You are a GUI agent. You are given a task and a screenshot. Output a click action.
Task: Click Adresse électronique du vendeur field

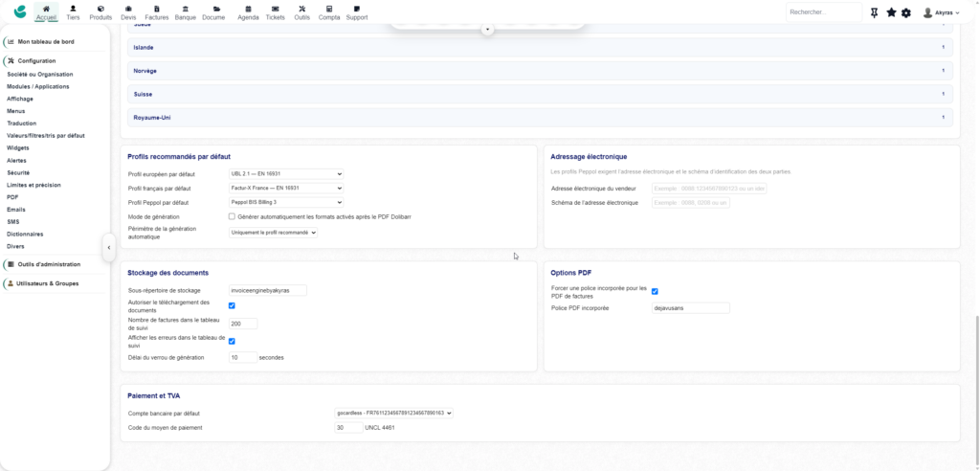click(709, 189)
